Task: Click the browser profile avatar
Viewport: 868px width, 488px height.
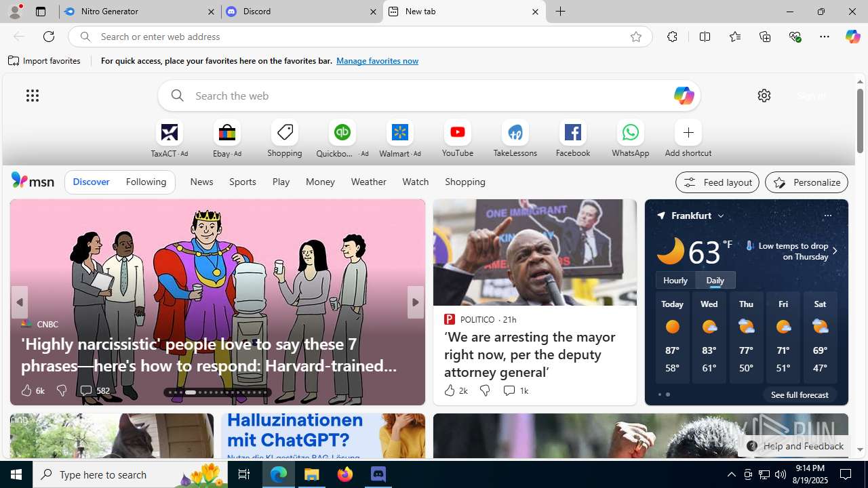Action: [15, 12]
